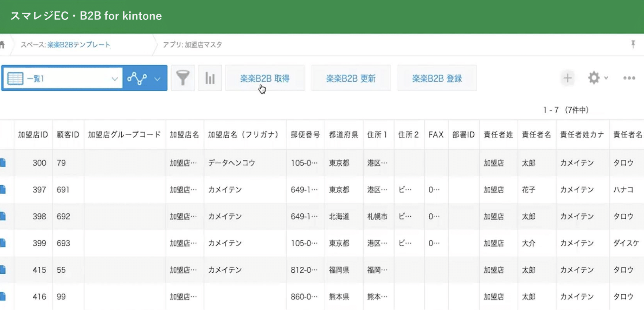Click the 加盟店ID column header
This screenshot has height=310, width=644.
pyautogui.click(x=33, y=135)
